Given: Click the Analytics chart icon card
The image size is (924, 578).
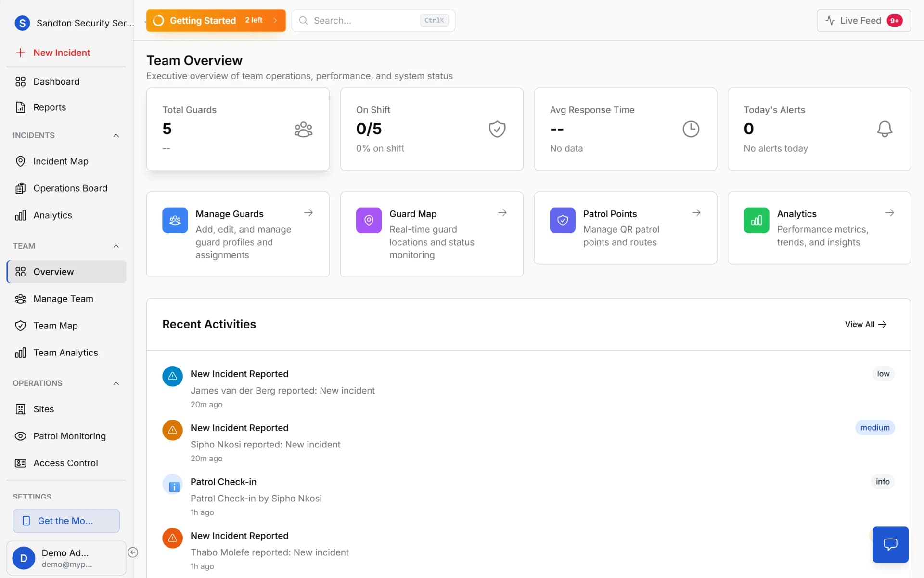Looking at the screenshot, I should [756, 220].
